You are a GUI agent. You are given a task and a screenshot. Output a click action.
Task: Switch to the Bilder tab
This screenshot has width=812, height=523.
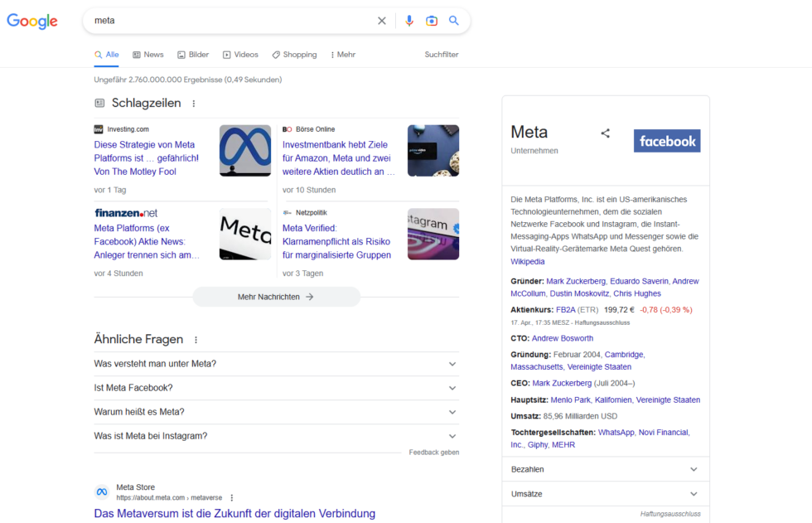coord(193,55)
